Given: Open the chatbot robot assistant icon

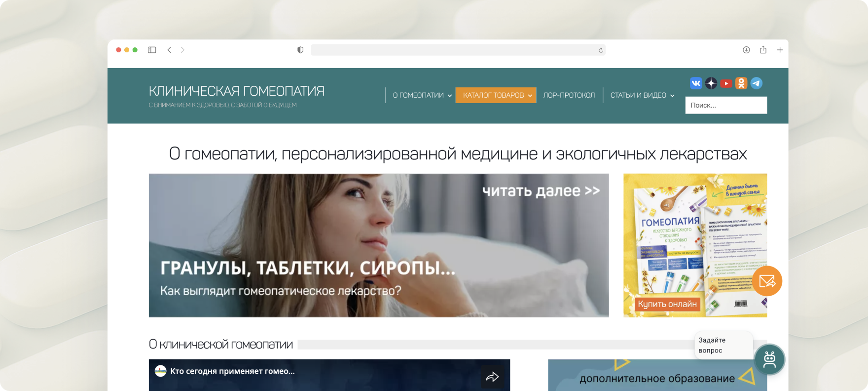Looking at the screenshot, I should pos(769,359).
